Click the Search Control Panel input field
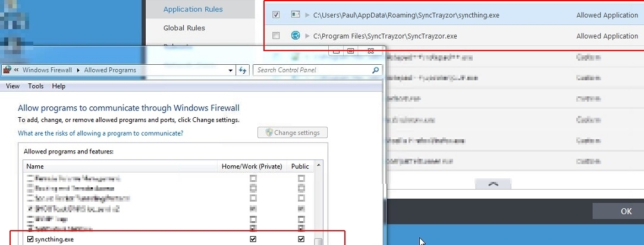 [312, 70]
